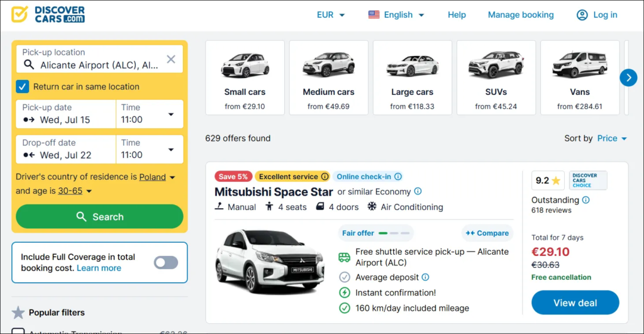Click the €29.10 total price
Image resolution: width=644 pixels, height=334 pixels.
[550, 252]
